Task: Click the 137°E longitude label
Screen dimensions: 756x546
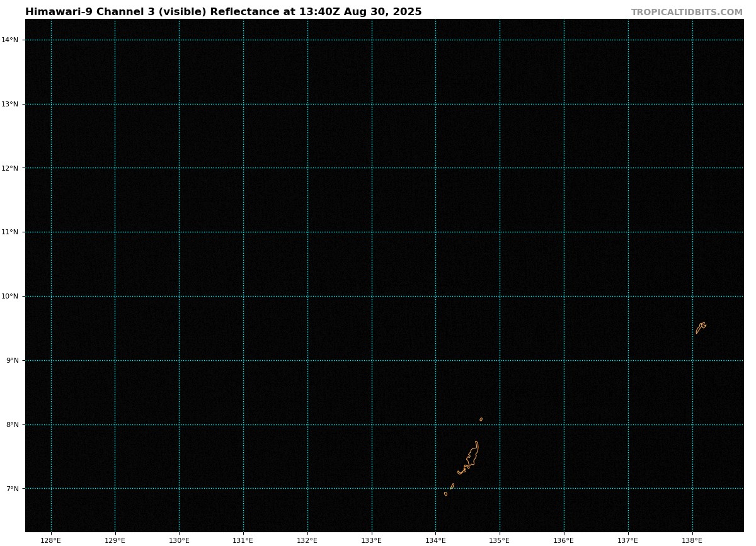Action: [x=628, y=540]
